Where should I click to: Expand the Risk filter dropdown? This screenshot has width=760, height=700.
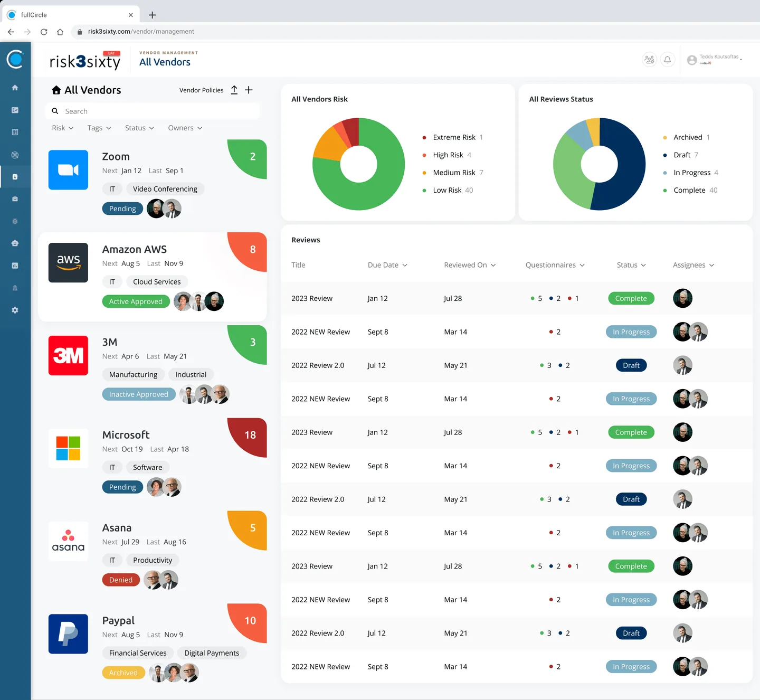point(63,128)
